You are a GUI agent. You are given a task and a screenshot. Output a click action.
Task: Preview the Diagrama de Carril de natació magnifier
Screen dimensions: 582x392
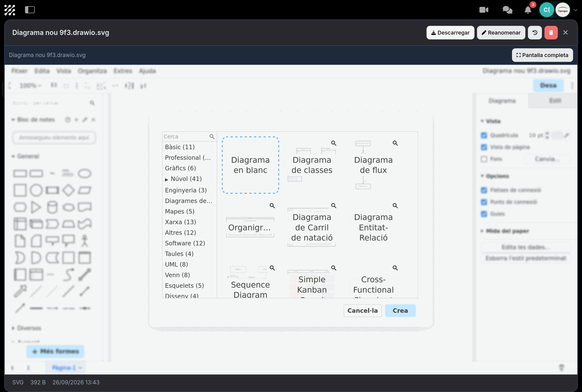click(x=334, y=206)
